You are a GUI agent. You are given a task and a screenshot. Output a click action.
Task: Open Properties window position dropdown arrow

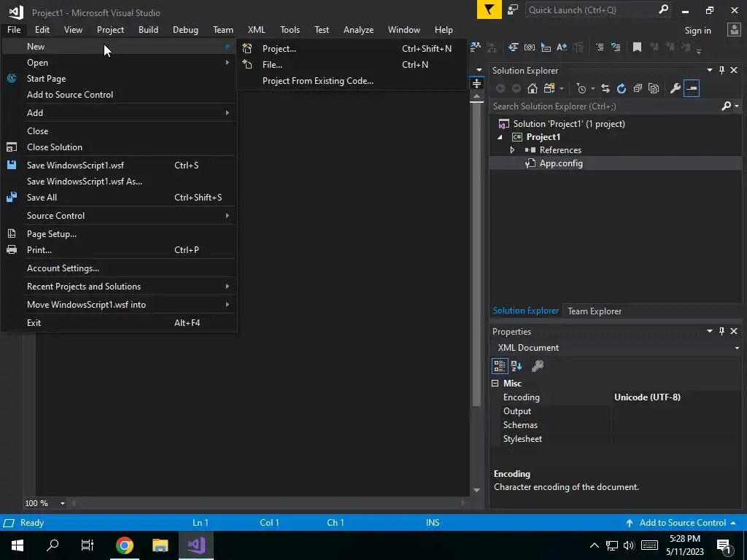coord(709,331)
